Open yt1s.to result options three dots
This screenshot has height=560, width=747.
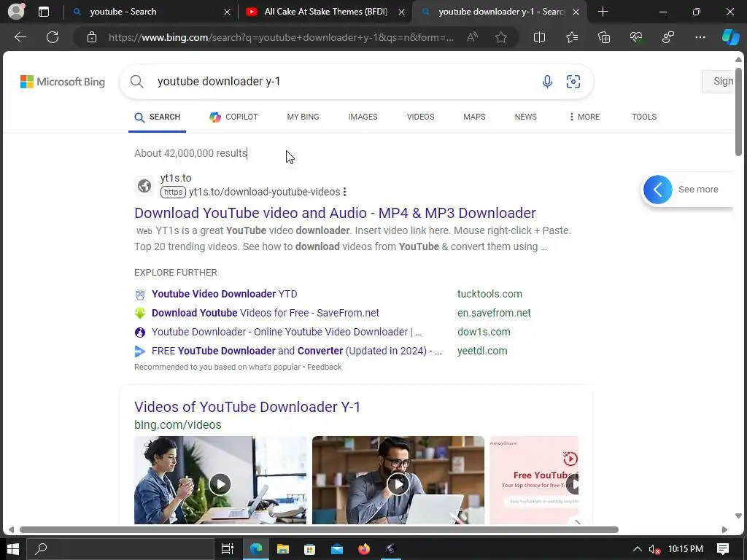pyautogui.click(x=344, y=192)
